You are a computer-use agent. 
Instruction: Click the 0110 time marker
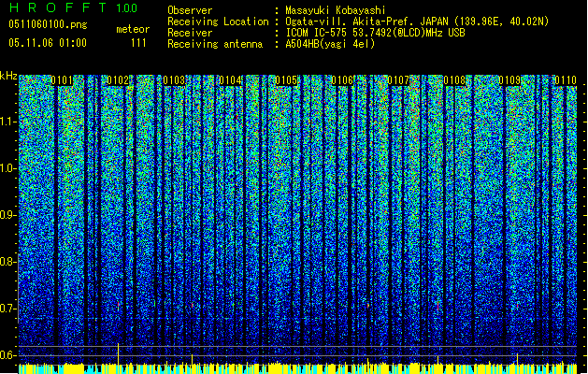pos(564,81)
